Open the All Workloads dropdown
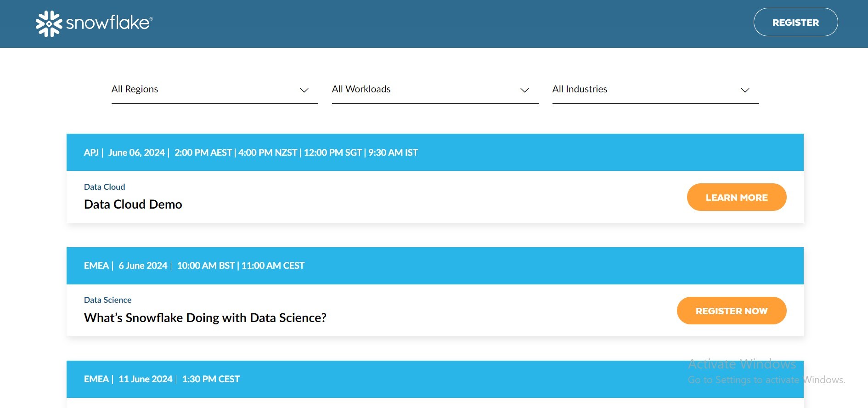868x408 pixels. coord(435,90)
